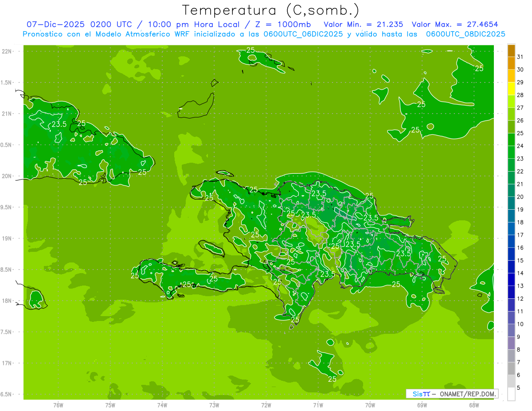Click the '23.5' contour label over eastern Cuba
The image size is (532, 411).
59,124
